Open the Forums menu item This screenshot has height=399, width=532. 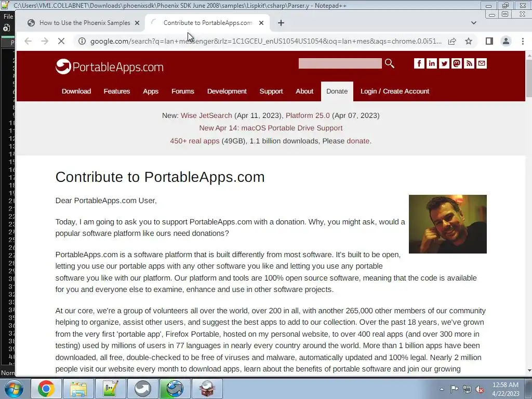click(x=183, y=91)
